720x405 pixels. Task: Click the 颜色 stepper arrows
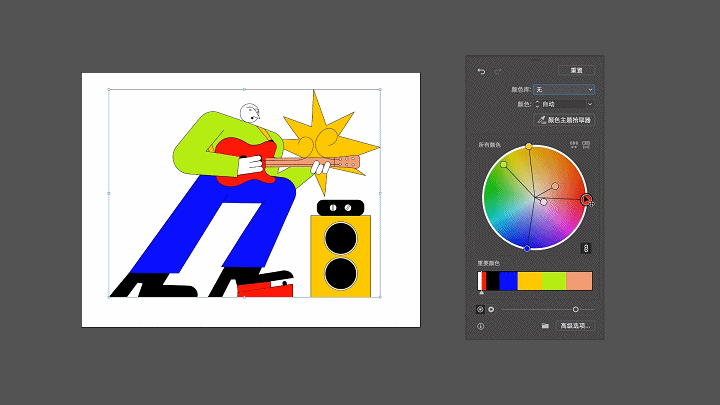536,104
